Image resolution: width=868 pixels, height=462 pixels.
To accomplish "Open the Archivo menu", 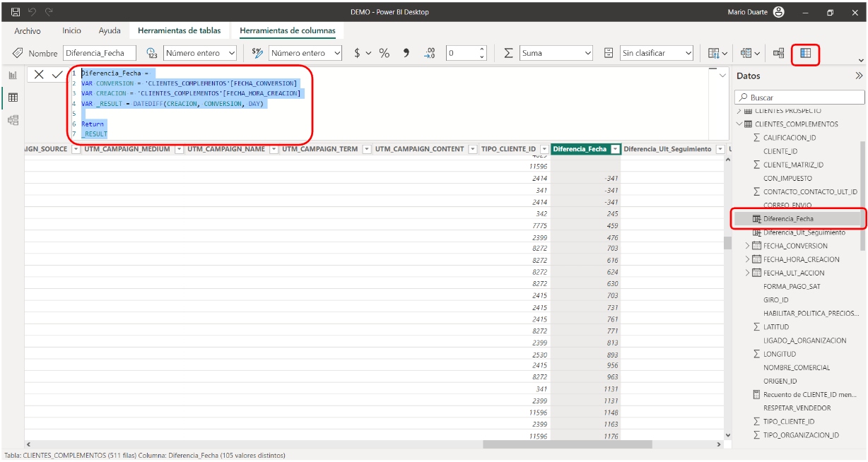I will [28, 31].
